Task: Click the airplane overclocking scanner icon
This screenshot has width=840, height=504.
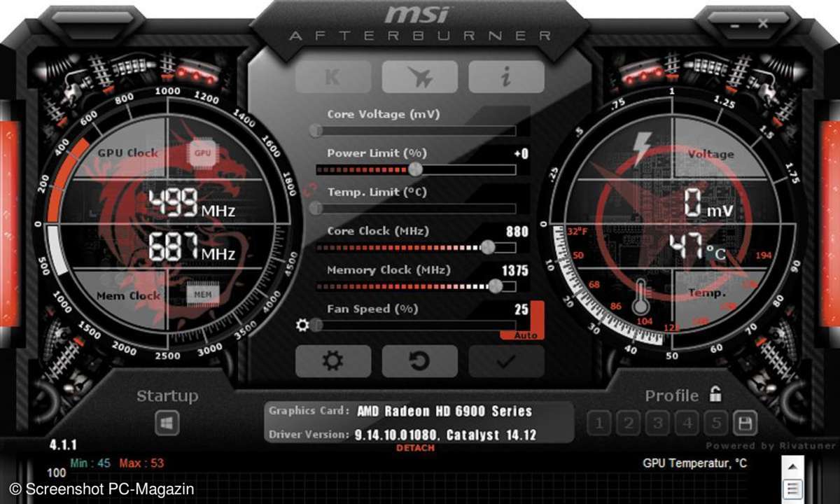Action: click(x=420, y=77)
